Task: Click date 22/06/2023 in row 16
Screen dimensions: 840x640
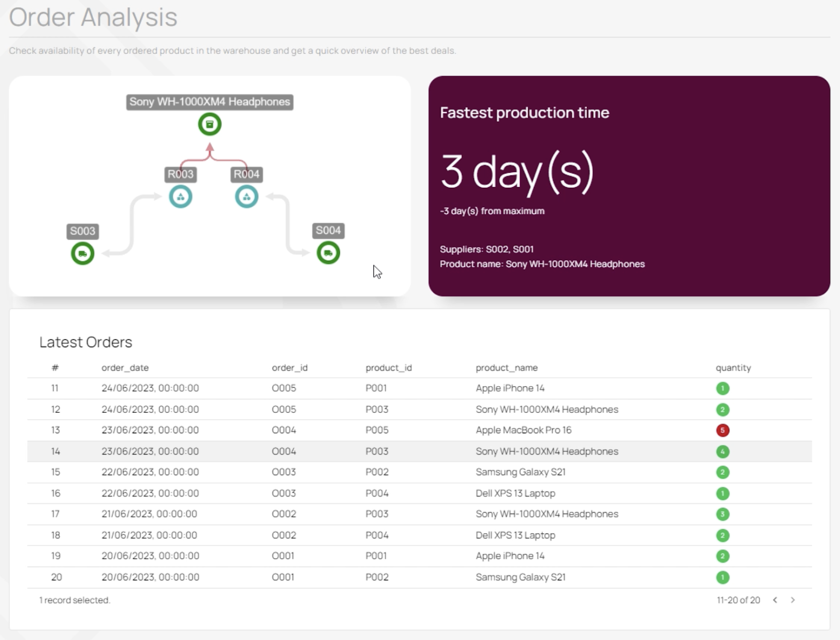Action: 150,493
